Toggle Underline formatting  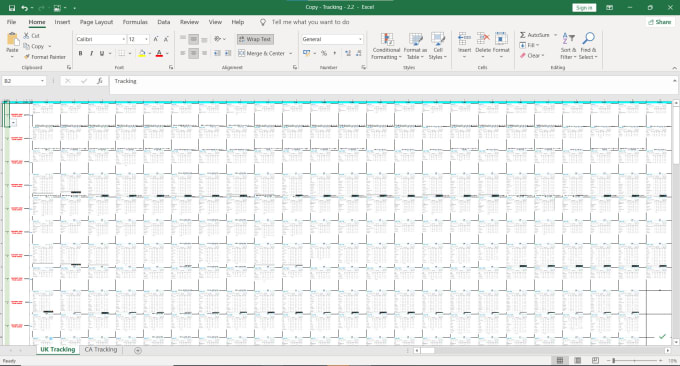[102, 53]
